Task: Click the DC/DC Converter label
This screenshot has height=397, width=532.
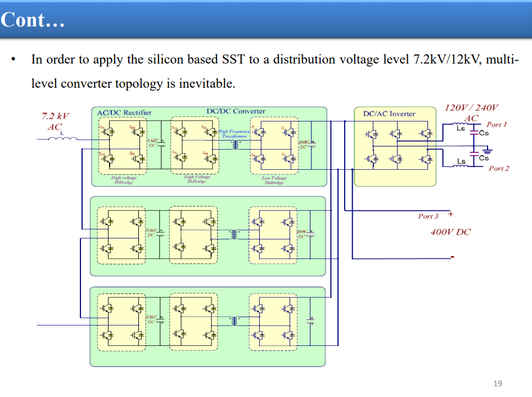Action: [236, 111]
